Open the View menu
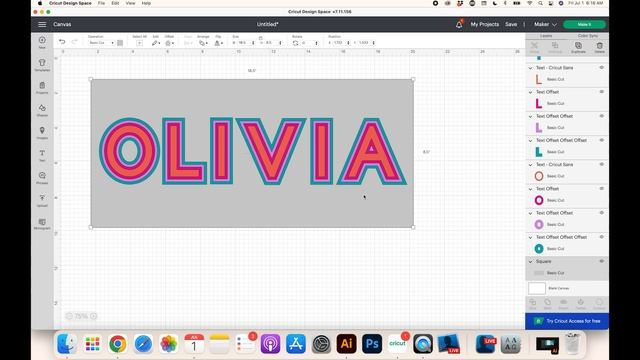 [x=130, y=3]
